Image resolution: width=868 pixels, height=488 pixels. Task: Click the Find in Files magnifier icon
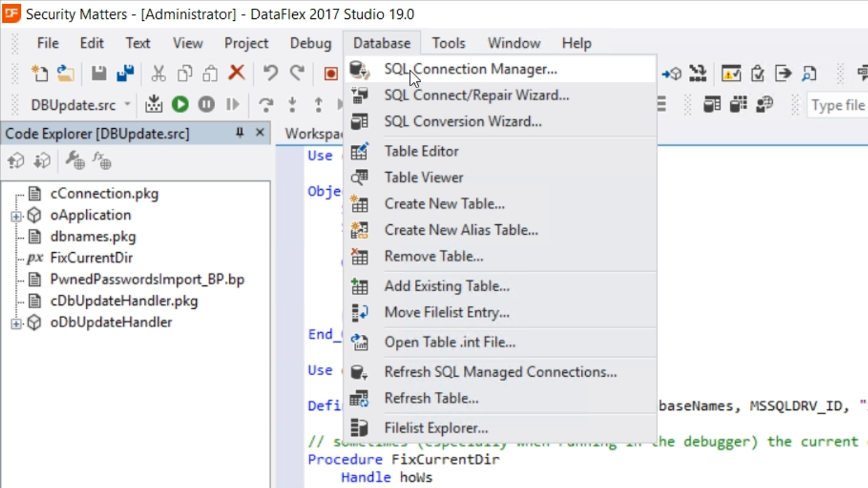pyautogui.click(x=808, y=73)
